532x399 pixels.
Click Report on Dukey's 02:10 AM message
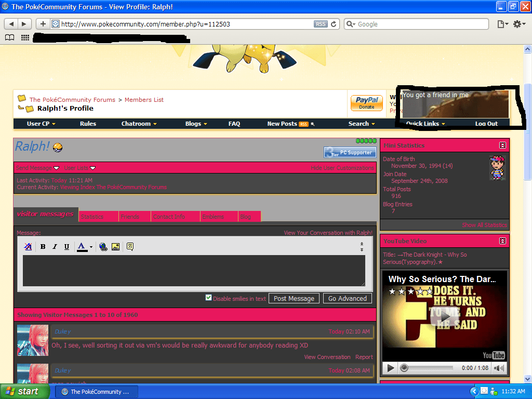coord(364,357)
